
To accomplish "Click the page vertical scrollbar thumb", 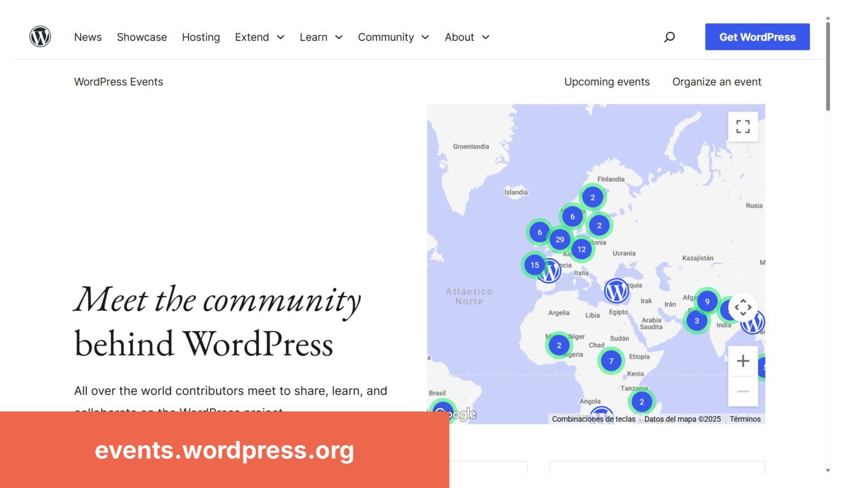I will [828, 66].
